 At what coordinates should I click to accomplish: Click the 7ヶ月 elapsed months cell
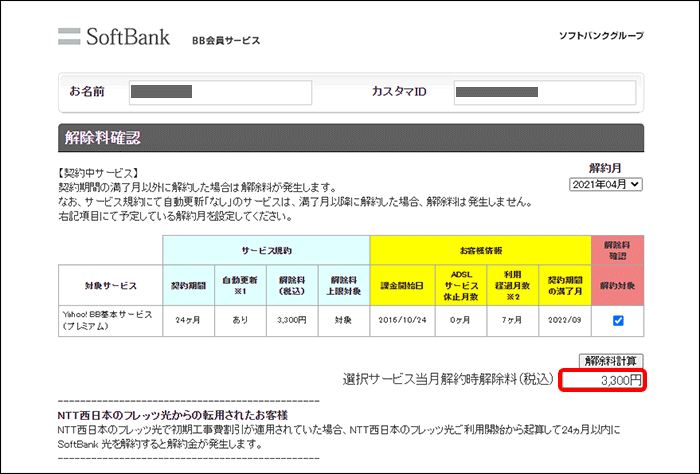click(512, 320)
